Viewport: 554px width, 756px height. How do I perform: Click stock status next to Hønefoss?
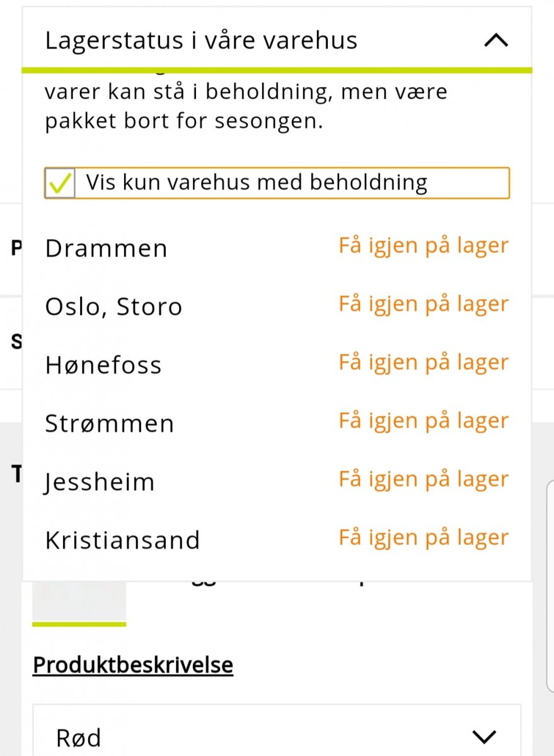[x=424, y=363]
